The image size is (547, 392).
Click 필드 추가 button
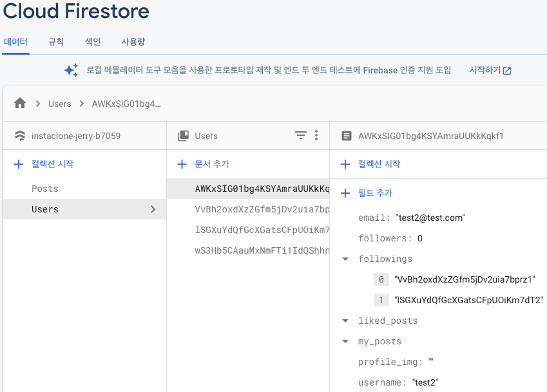(x=376, y=193)
